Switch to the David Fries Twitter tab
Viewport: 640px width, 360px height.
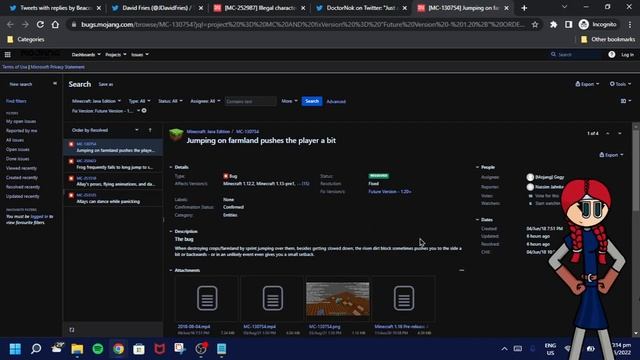[x=157, y=8]
